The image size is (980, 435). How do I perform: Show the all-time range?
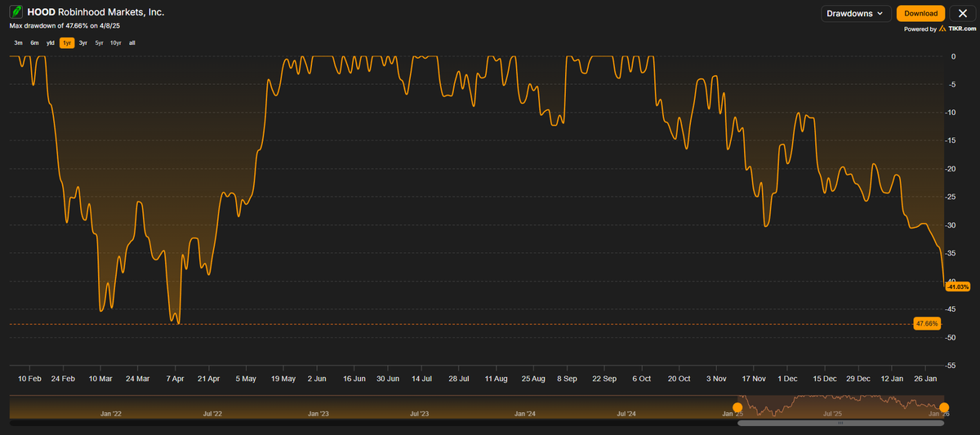[x=131, y=42]
